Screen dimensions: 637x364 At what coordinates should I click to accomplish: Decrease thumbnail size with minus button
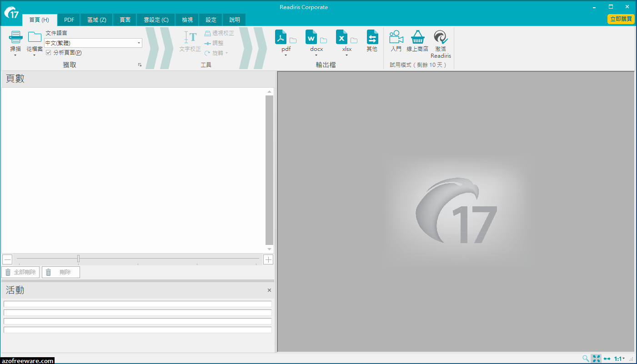click(x=7, y=259)
